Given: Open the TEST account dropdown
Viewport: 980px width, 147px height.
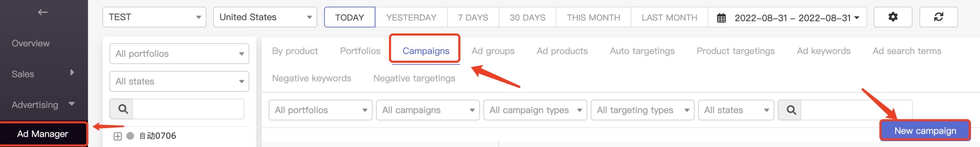Looking at the screenshot, I should pos(154,17).
